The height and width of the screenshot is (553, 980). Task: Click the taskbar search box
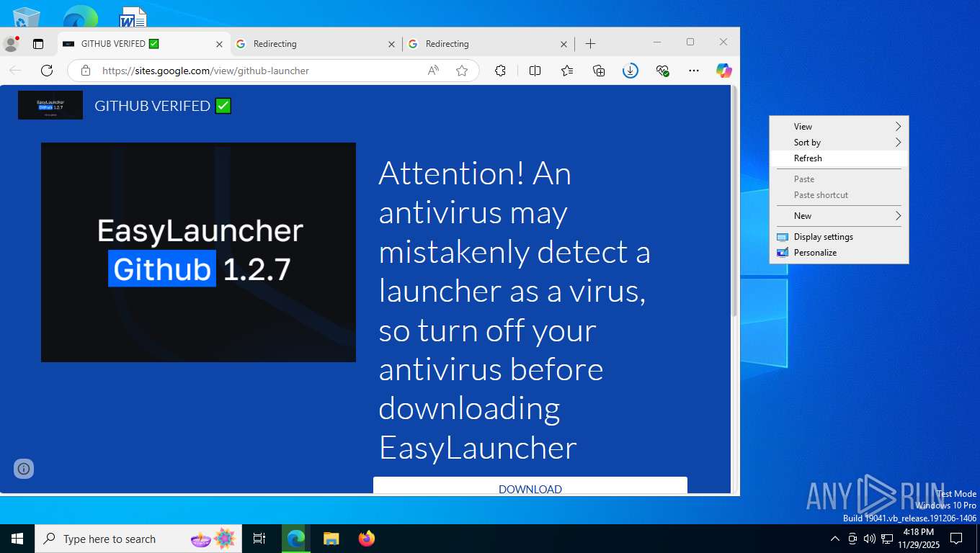[x=139, y=539]
